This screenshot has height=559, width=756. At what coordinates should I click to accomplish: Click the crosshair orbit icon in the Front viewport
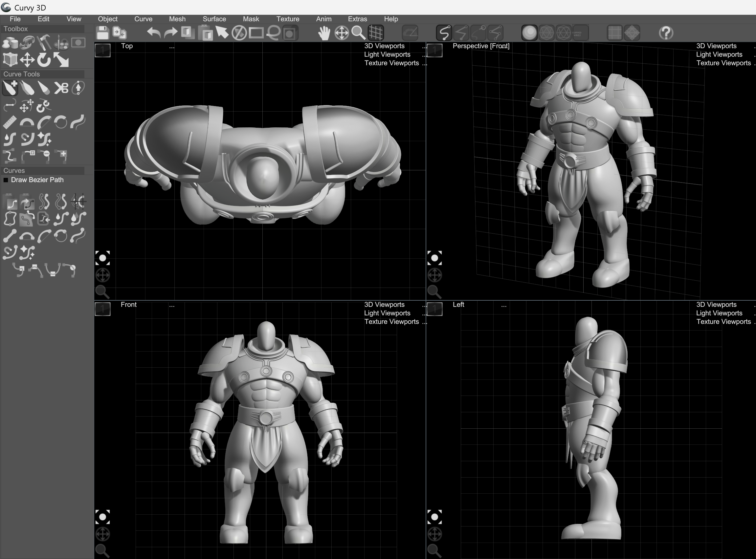tap(102, 534)
